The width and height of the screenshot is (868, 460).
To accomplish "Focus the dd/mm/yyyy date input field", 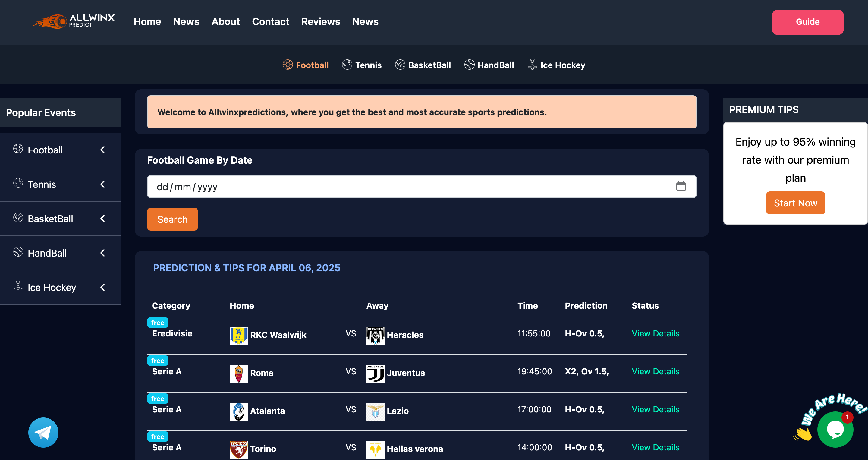I will point(422,186).
